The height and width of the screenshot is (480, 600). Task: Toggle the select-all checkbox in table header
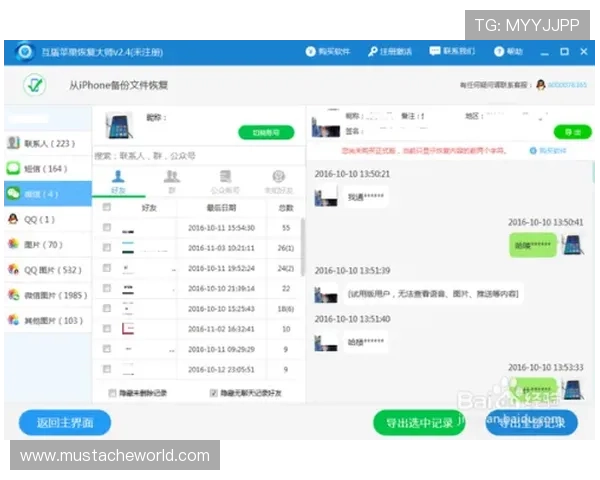pos(107,207)
